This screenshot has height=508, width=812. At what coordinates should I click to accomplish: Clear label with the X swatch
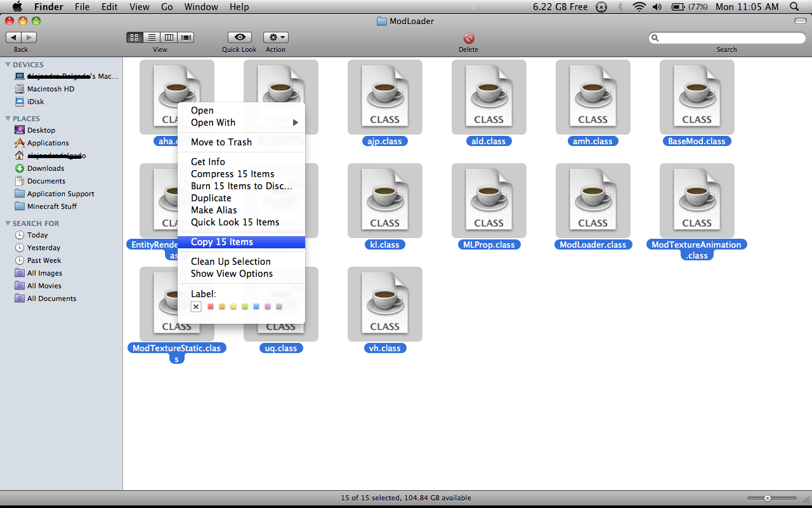coord(196,307)
